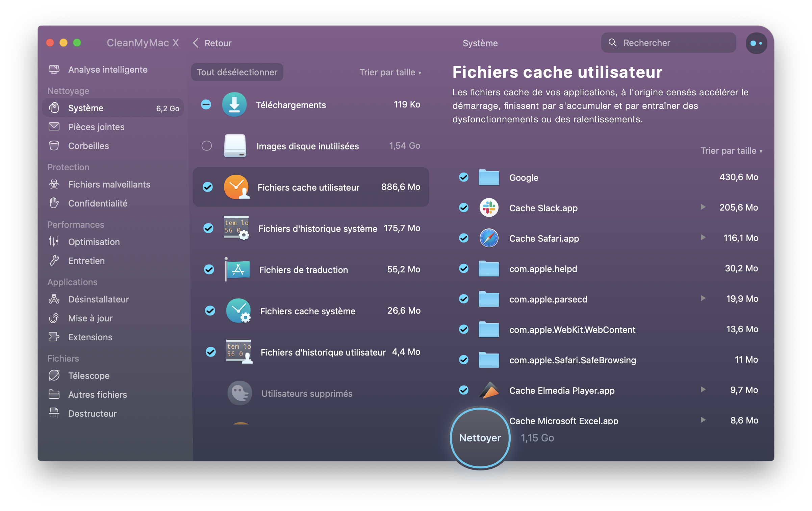
Task: Uncheck Fichiers d'historique système checkbox
Action: 208,228
